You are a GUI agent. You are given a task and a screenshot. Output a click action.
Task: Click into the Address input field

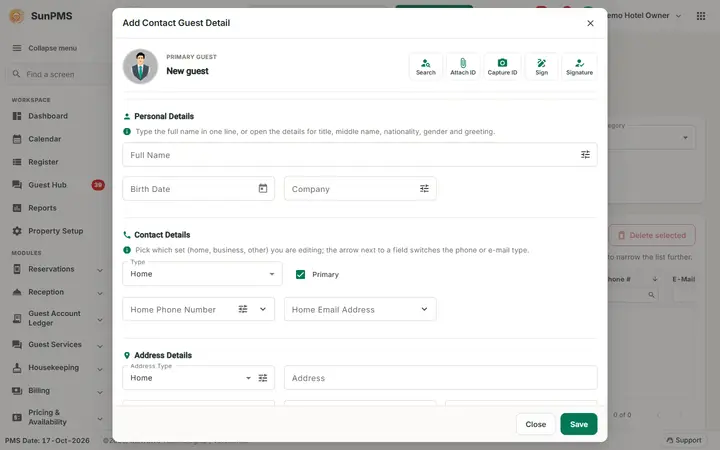[440, 378]
